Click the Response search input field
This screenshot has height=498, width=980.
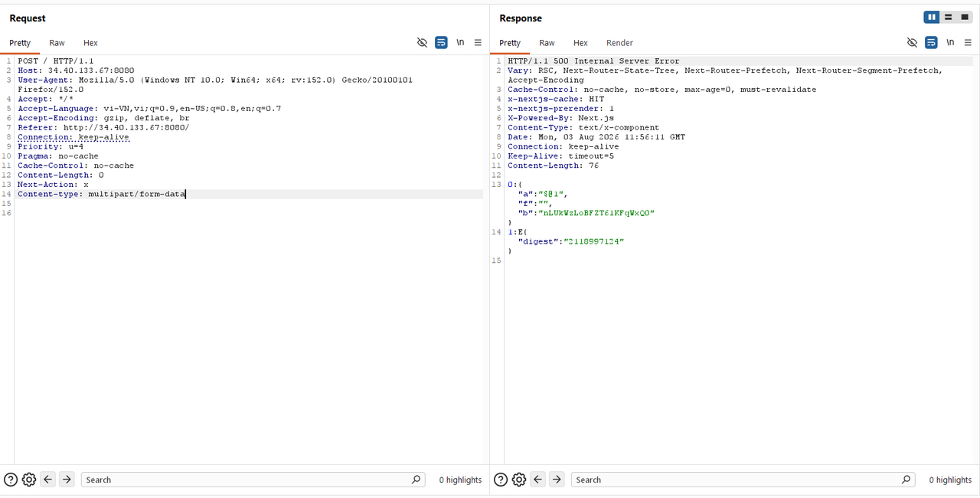coord(743,480)
